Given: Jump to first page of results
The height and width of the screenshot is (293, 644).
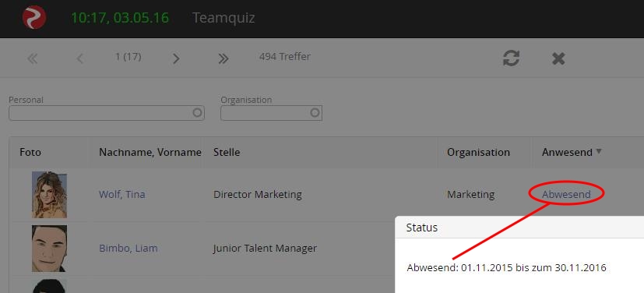Looking at the screenshot, I should [33, 59].
